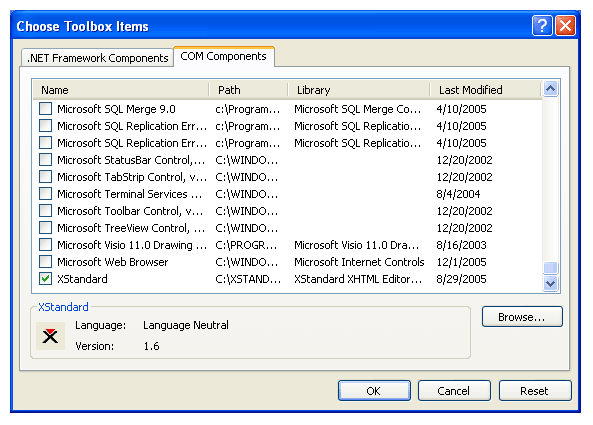Viewport: 593px width, 425px height.
Task: Click the Language Neutral value
Action: tap(186, 325)
